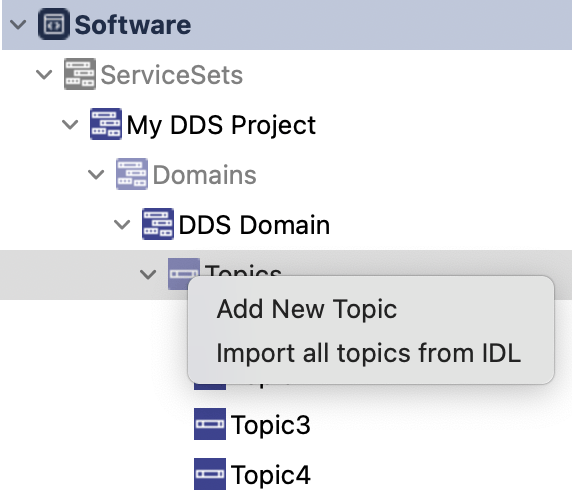The image size is (572, 502).
Task: Click the Topics folder icon
Action: pos(183,274)
